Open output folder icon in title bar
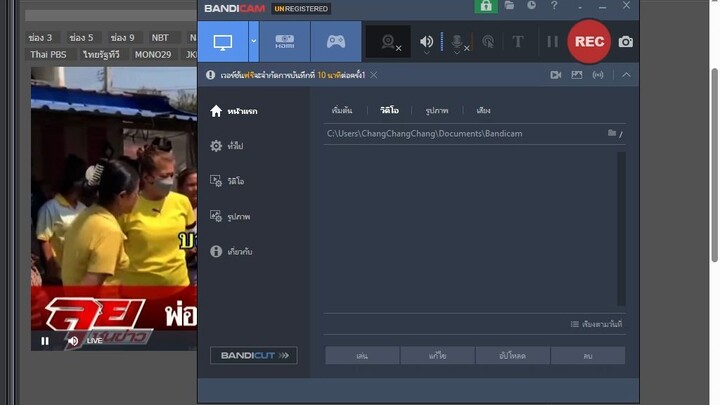 pyautogui.click(x=509, y=6)
